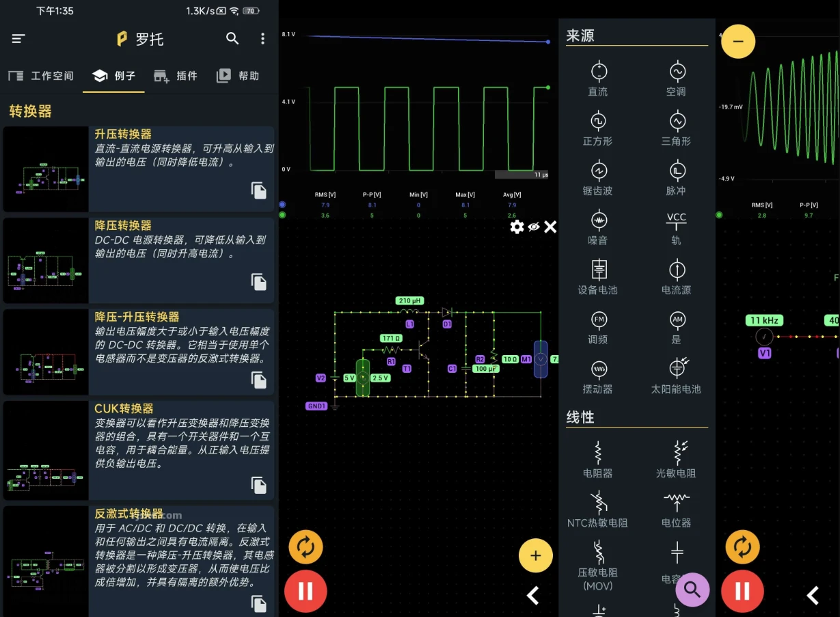
Task: Open the hamburger menu in 罗托 header
Action: coord(18,39)
